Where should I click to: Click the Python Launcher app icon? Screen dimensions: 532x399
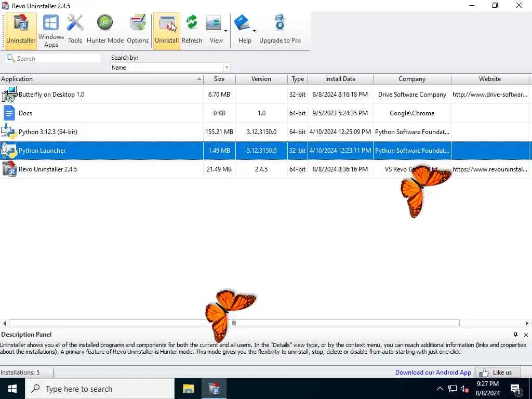pos(9,150)
